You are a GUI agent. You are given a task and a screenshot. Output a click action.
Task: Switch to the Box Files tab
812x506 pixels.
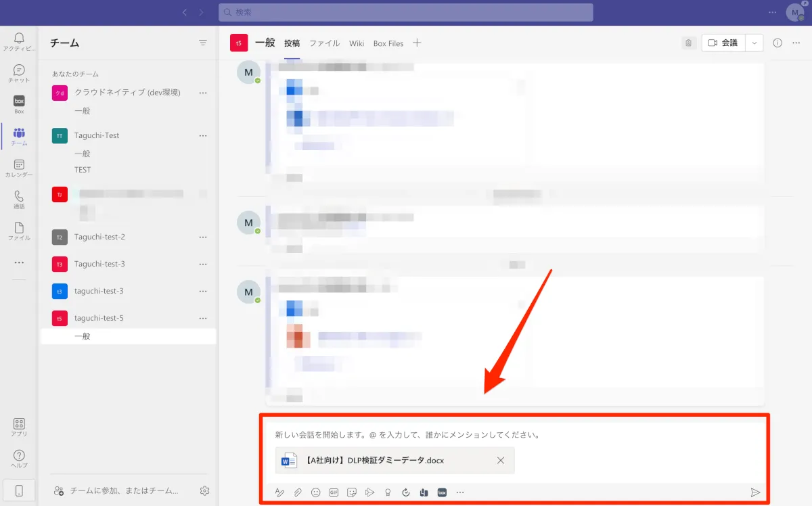[x=388, y=43]
